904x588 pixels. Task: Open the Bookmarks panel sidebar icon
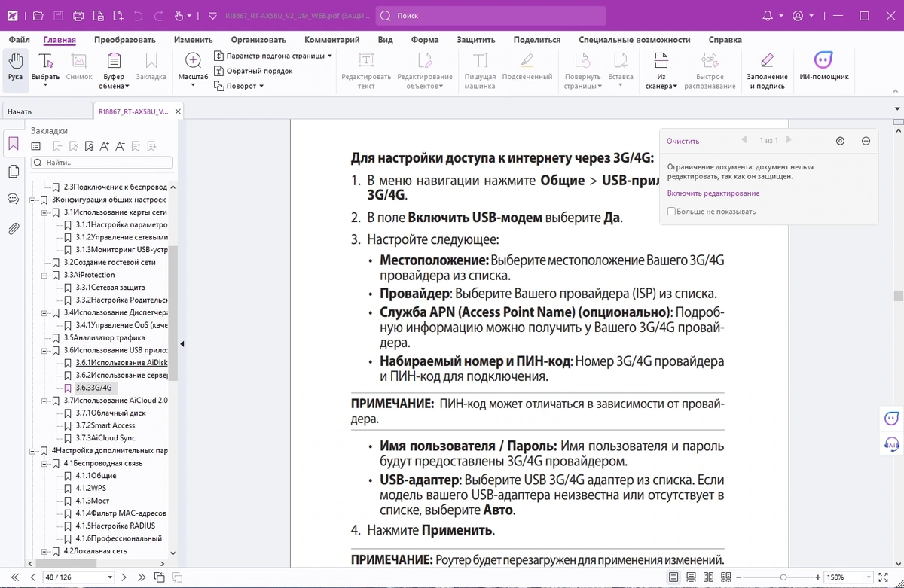(x=14, y=143)
